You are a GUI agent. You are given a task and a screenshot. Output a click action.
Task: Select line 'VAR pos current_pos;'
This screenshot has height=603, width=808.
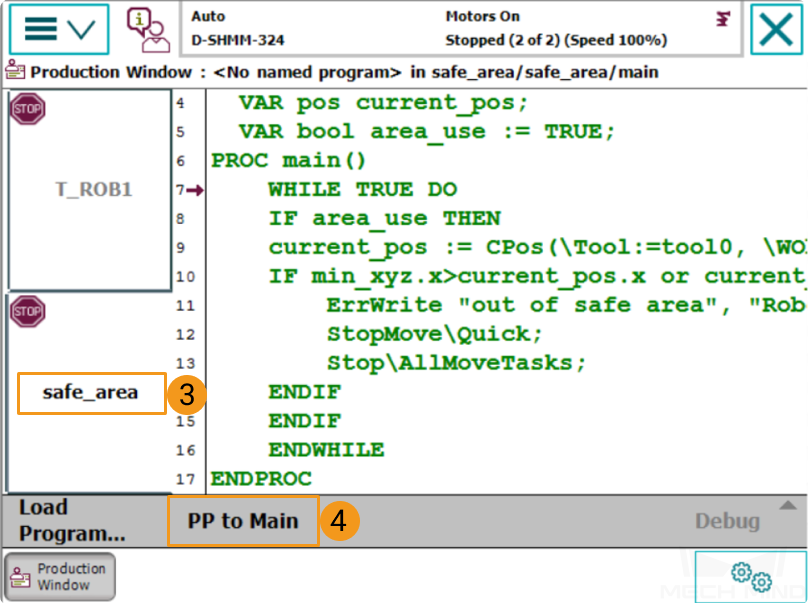383,103
